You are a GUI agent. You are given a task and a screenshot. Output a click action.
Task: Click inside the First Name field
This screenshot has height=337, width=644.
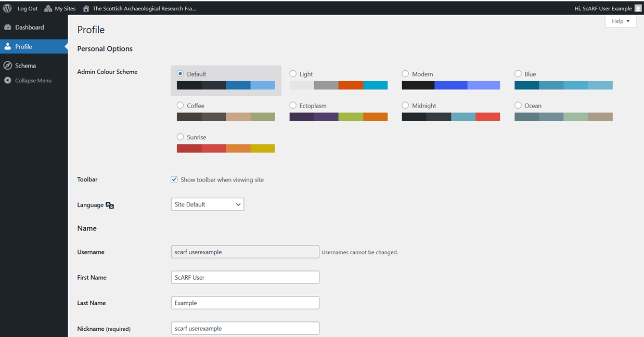(244, 277)
